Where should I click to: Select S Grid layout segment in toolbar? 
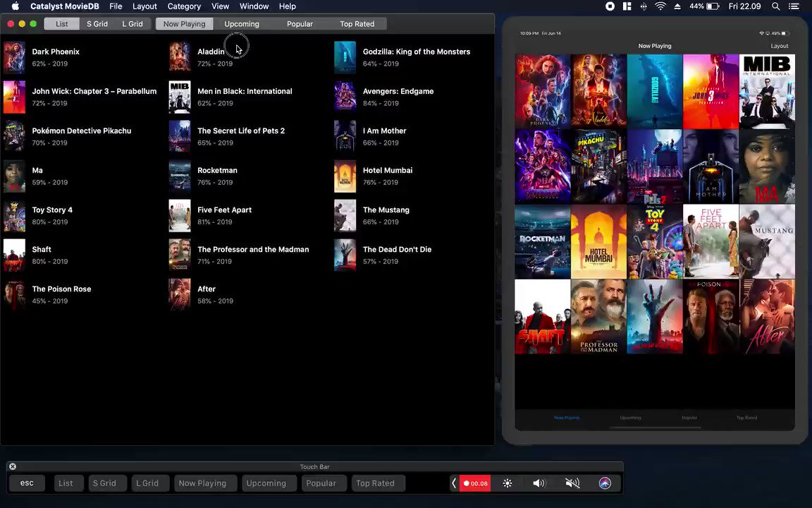pos(97,24)
